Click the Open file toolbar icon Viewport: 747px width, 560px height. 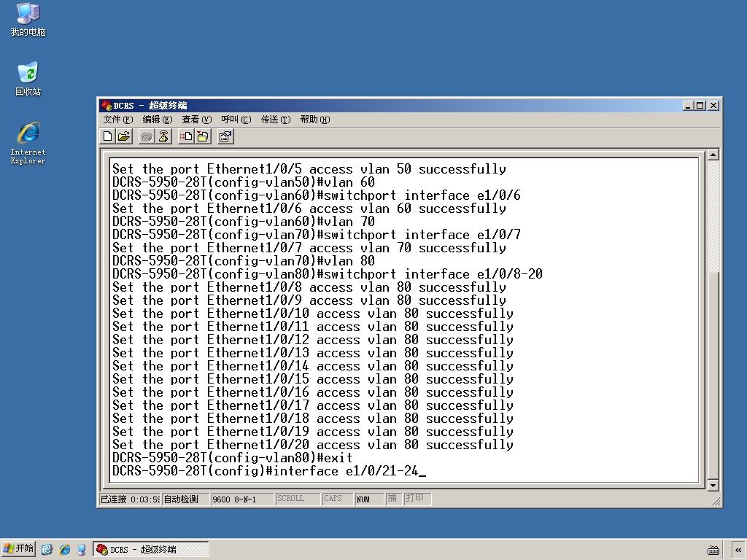click(124, 136)
